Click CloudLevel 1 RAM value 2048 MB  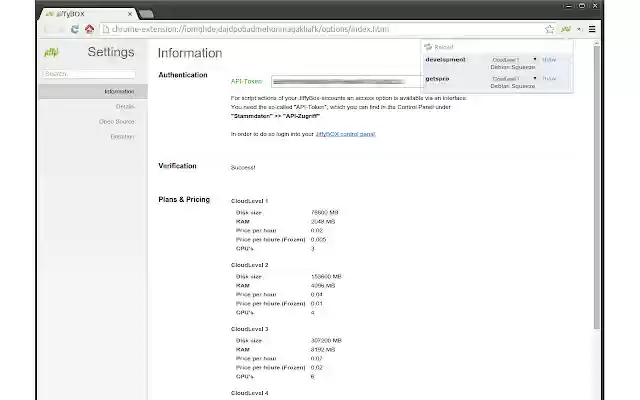[323, 222]
